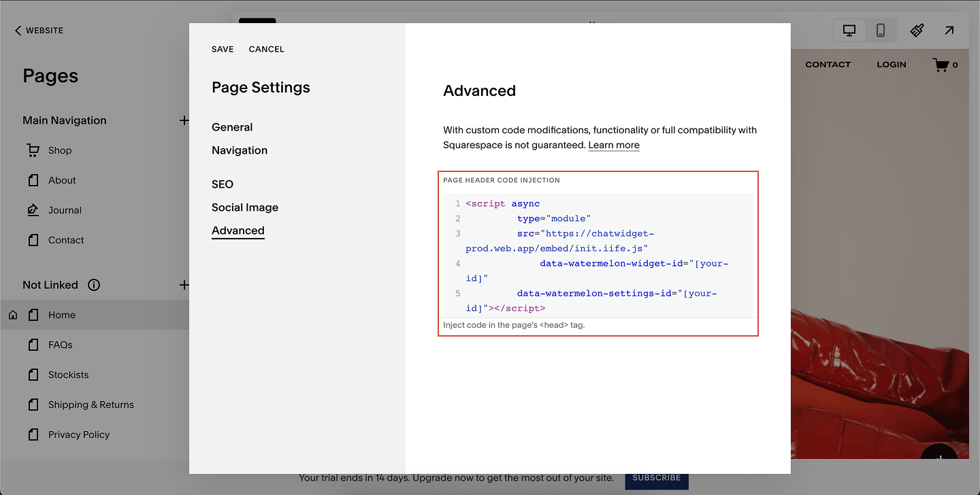
Task: Click the Subscribe button in trial banner
Action: (657, 478)
